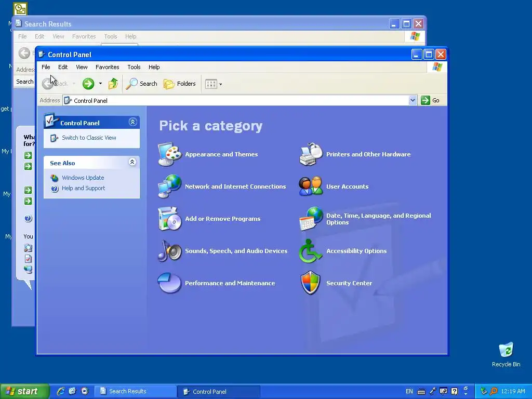Click the Control Panel taskbar button
532x399 pixels.
[x=219, y=391]
